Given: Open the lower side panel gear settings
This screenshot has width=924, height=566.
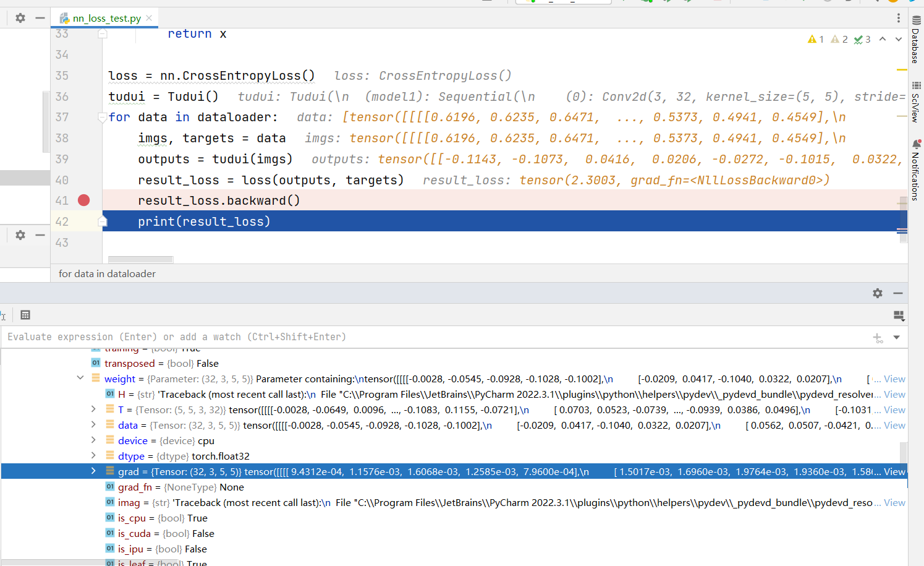Looking at the screenshot, I should pos(20,235).
